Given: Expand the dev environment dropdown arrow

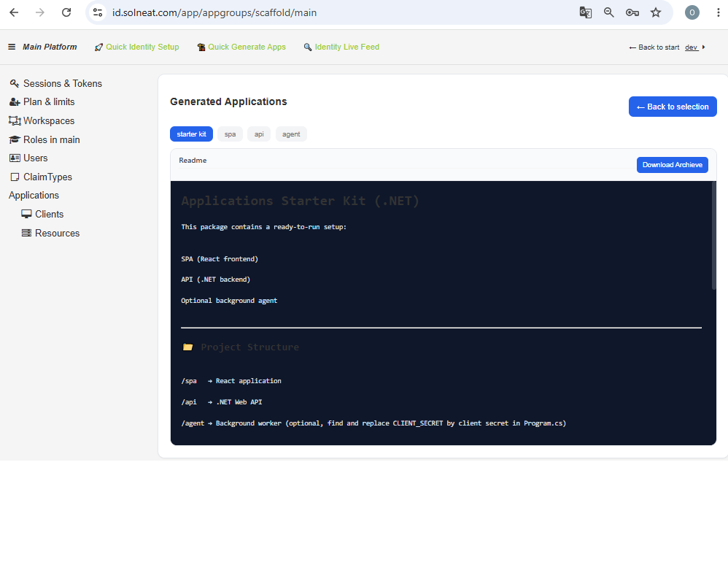Looking at the screenshot, I should pos(703,47).
